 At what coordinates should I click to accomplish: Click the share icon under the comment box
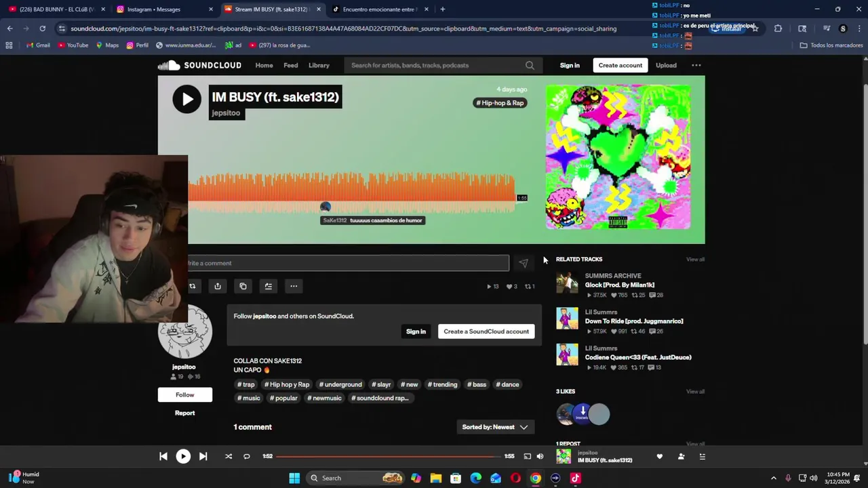pos(218,286)
